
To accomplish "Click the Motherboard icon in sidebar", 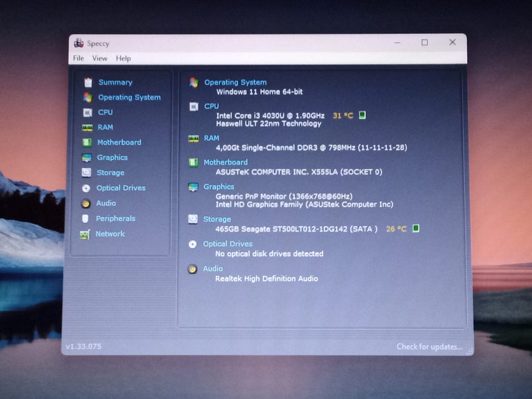I will [87, 142].
